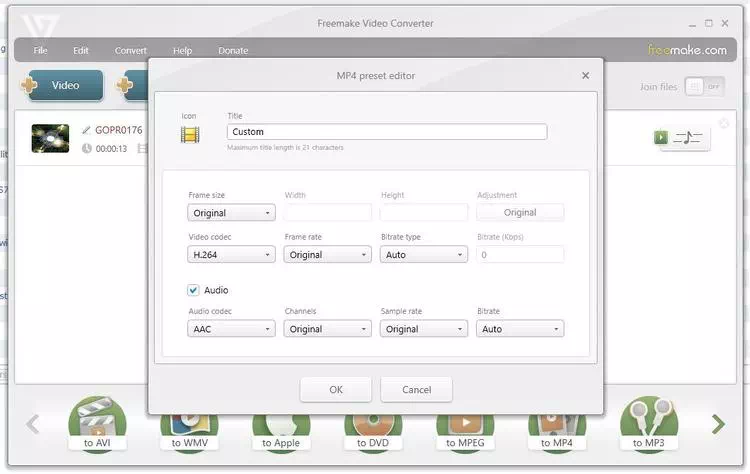Close the MP4 preset editor dialog
Viewport: 750px width, 474px height.
coord(585,76)
